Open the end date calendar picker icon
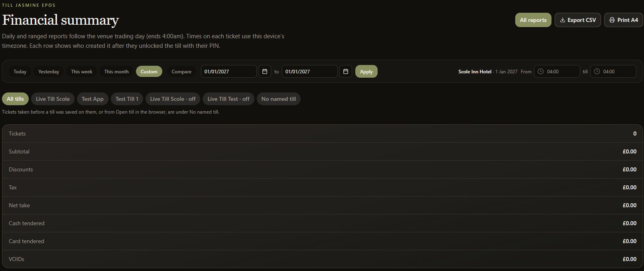644x271 pixels. (346, 71)
